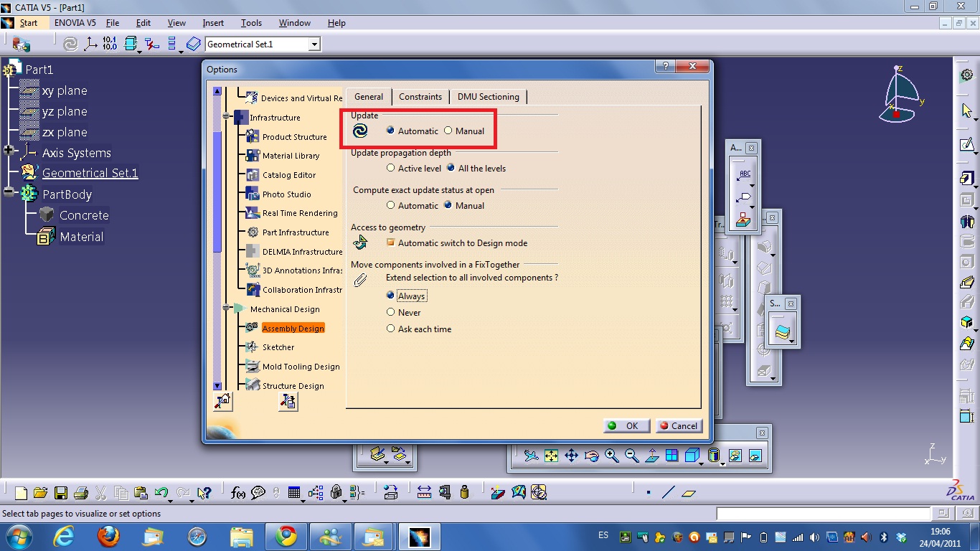Image resolution: width=980 pixels, height=551 pixels.
Task: Click the Zoom Out magnifier icon
Action: click(631, 455)
